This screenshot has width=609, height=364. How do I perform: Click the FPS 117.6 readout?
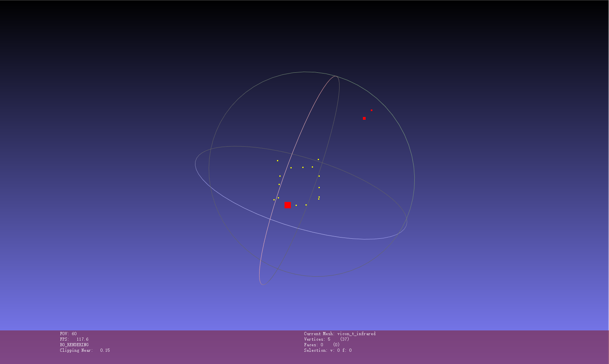click(x=74, y=339)
